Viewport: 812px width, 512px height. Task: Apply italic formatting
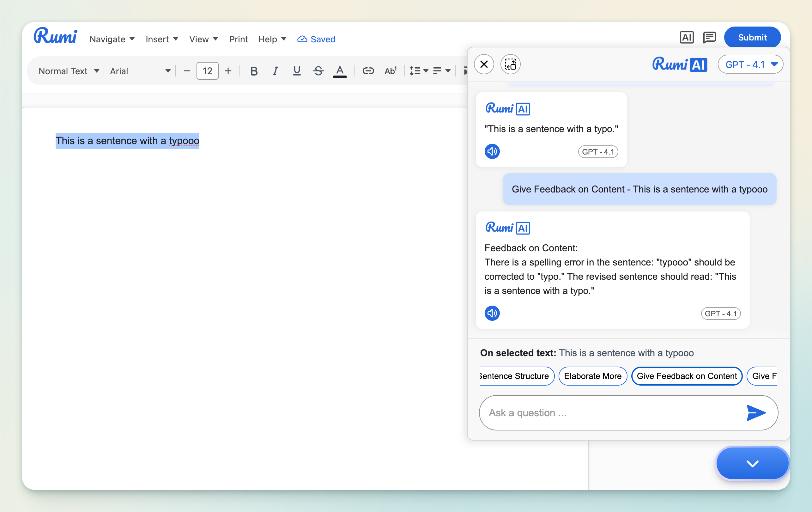tap(275, 71)
